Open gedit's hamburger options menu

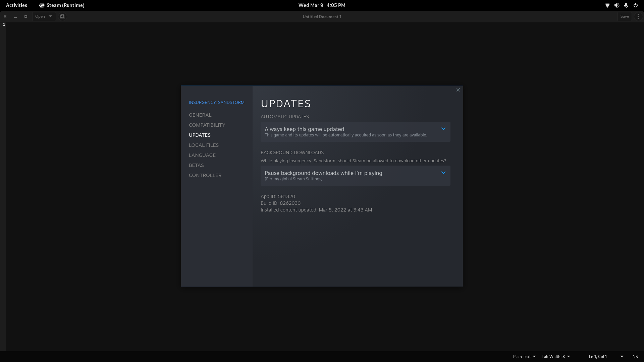tap(638, 16)
